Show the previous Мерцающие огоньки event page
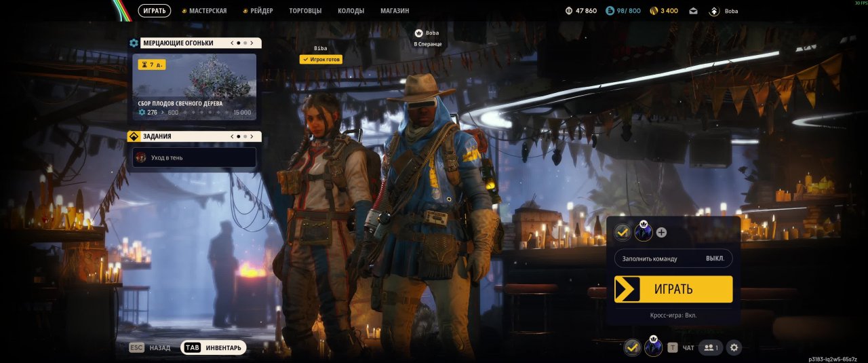 [231, 43]
